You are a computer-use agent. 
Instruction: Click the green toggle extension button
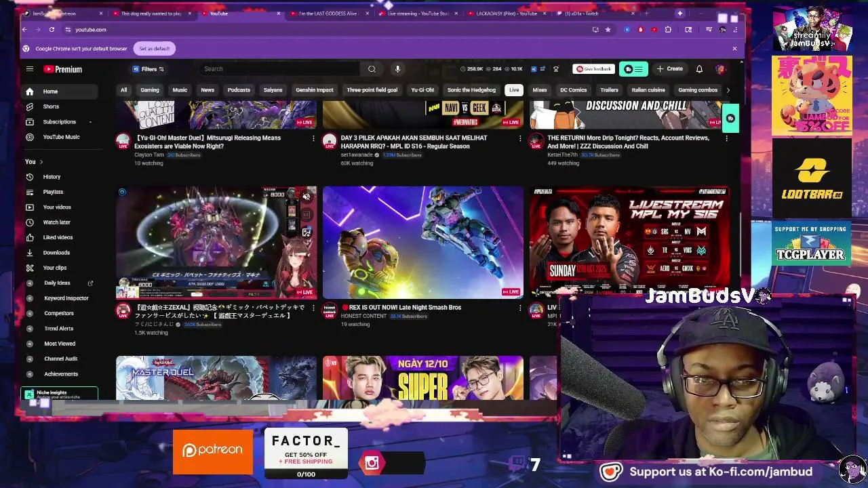pos(633,69)
